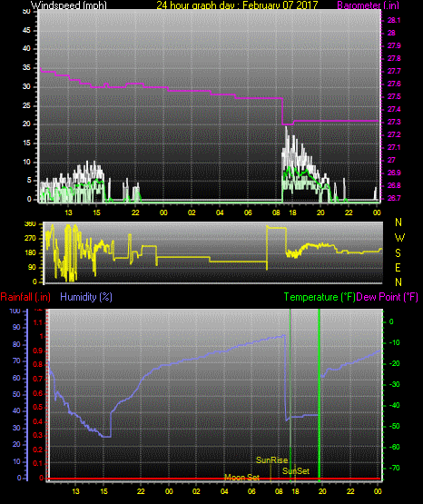Viewport: 423px width, 504px height.
Task: Click the 100 humidity scale value
Action: pos(15,311)
